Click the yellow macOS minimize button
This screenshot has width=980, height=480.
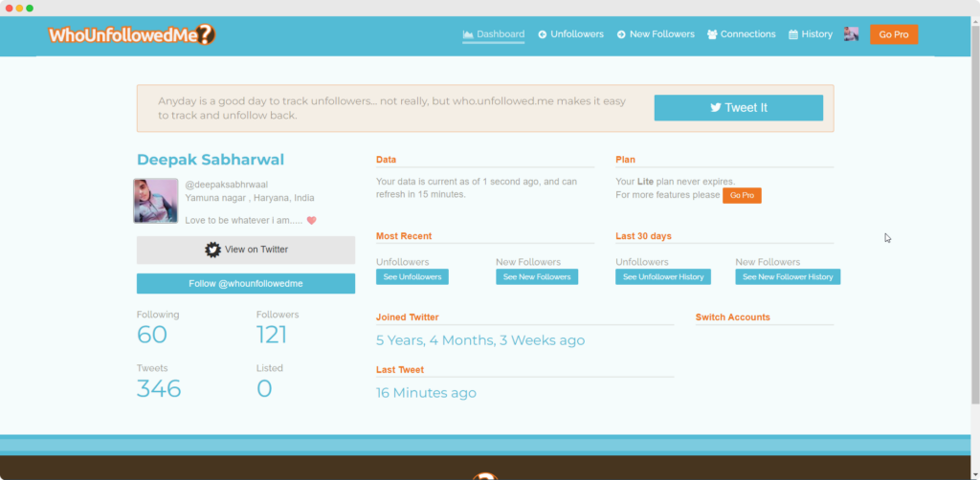(19, 8)
